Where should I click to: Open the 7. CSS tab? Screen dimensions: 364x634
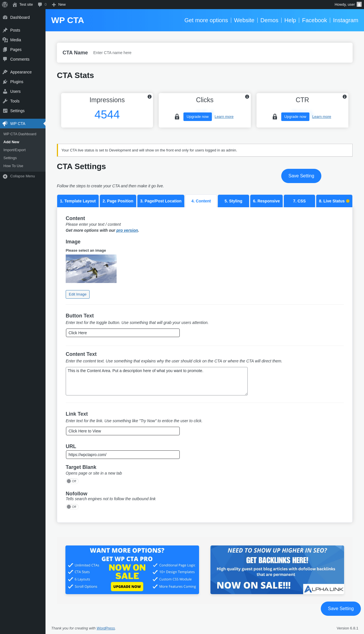click(299, 201)
